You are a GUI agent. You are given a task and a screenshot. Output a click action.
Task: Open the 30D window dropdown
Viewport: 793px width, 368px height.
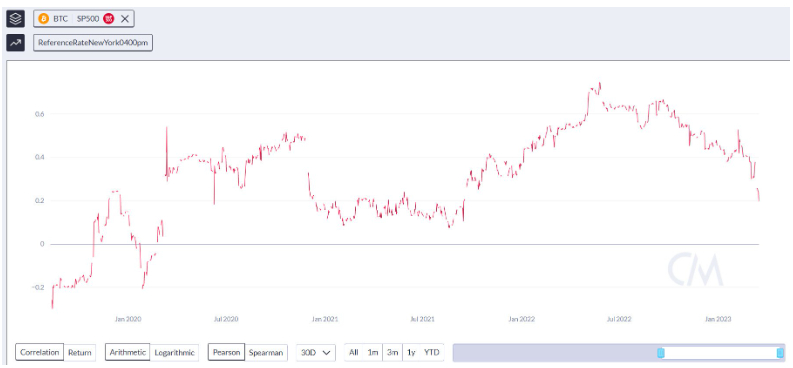pyautogui.click(x=316, y=352)
